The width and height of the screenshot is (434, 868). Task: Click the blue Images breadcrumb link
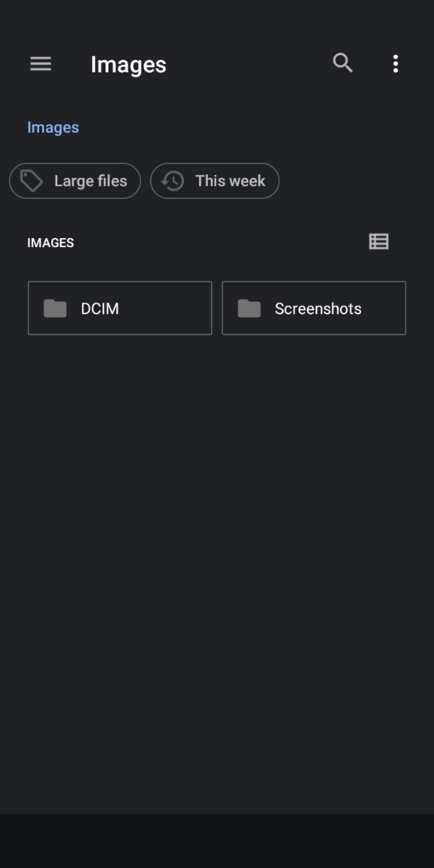pyautogui.click(x=53, y=127)
